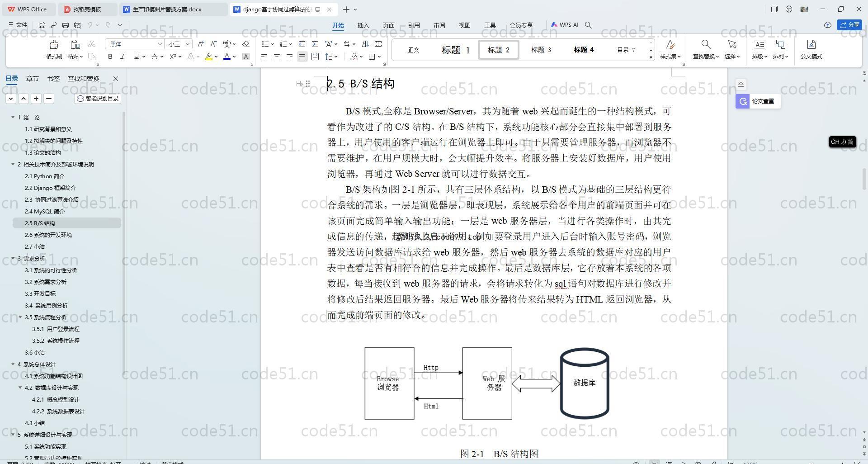868x464 pixels.
Task: Click the Style Set (样式集) icon
Action: 670,44
